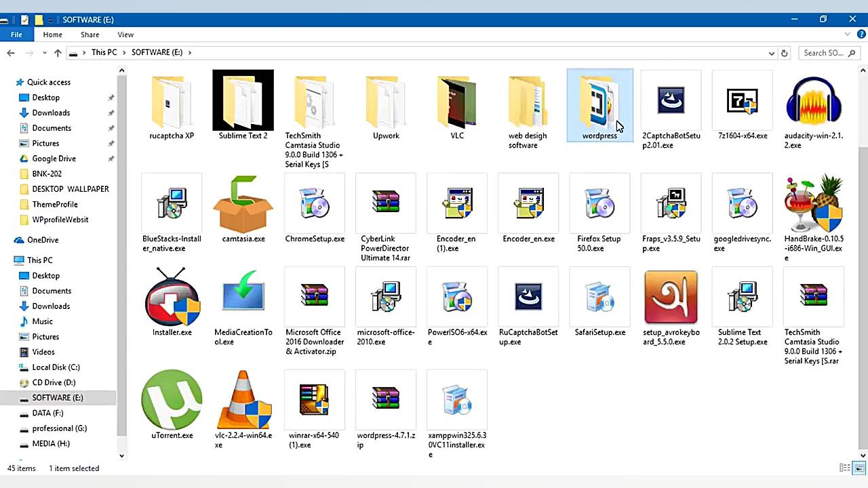868x488 pixels.
Task: Select SafariSetup.exe
Action: click(599, 303)
